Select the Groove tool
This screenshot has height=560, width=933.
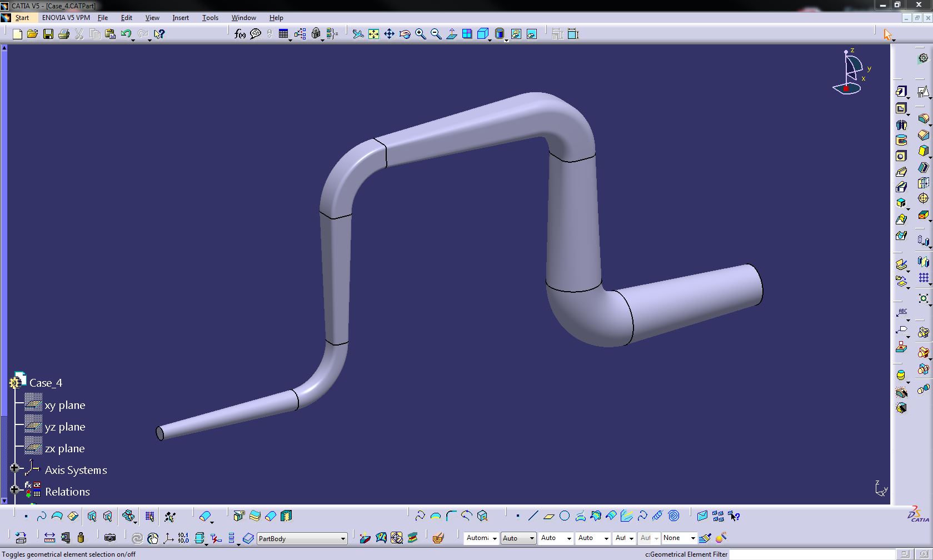[901, 140]
